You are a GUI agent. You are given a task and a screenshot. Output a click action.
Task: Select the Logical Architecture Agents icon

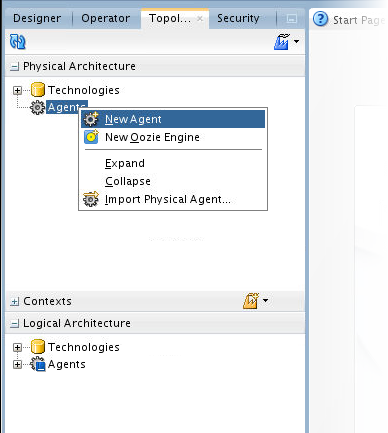pos(38,364)
